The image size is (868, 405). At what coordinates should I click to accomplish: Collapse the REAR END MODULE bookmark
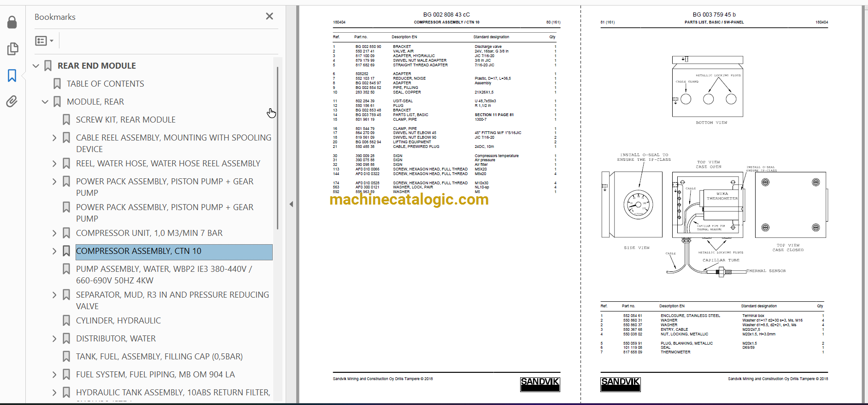tap(36, 66)
